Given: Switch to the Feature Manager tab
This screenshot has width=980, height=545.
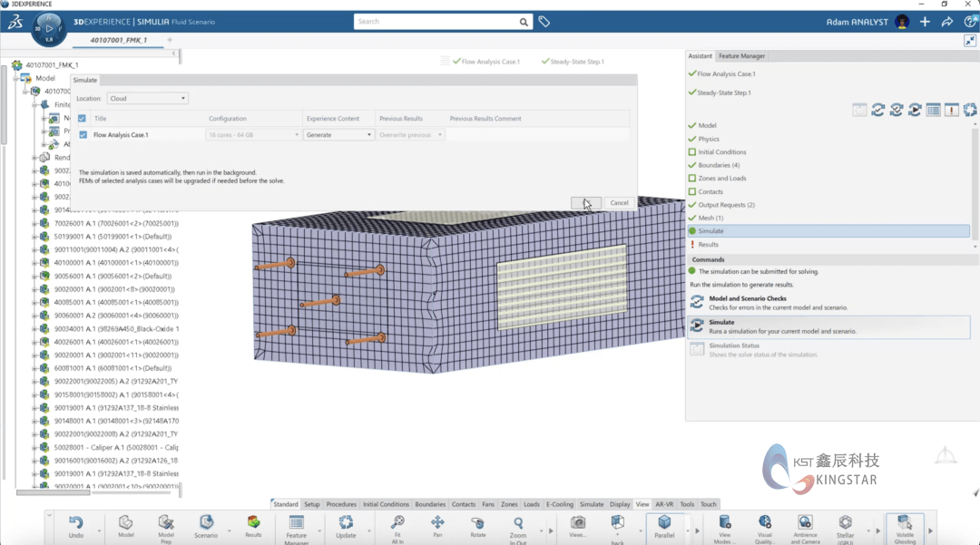Looking at the screenshot, I should coord(741,56).
